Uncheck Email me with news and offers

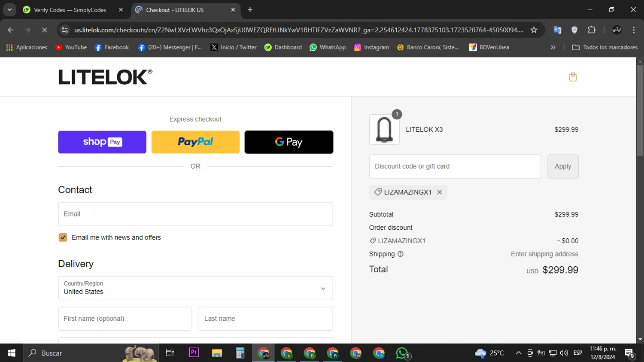63,237
